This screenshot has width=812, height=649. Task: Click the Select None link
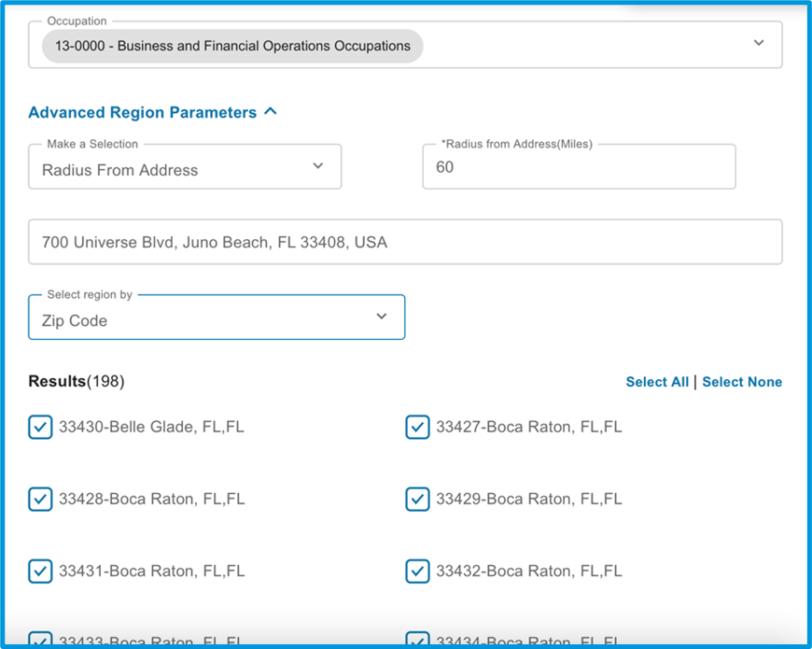click(742, 382)
